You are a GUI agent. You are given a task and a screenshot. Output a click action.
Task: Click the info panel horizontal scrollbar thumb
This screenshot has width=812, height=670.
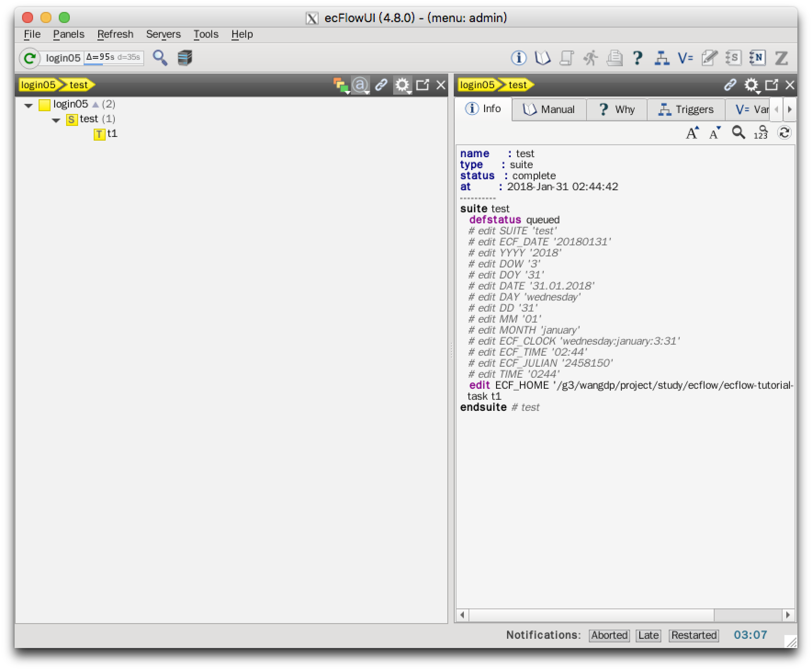click(591, 615)
